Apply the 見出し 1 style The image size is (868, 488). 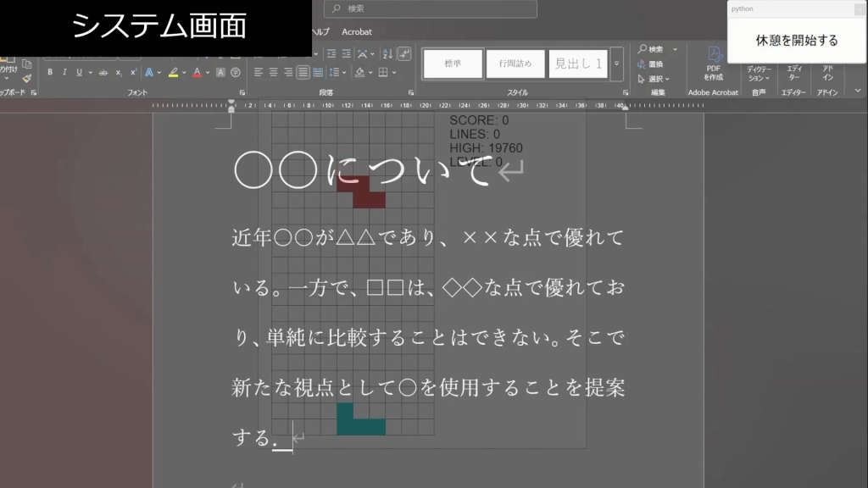coord(579,63)
